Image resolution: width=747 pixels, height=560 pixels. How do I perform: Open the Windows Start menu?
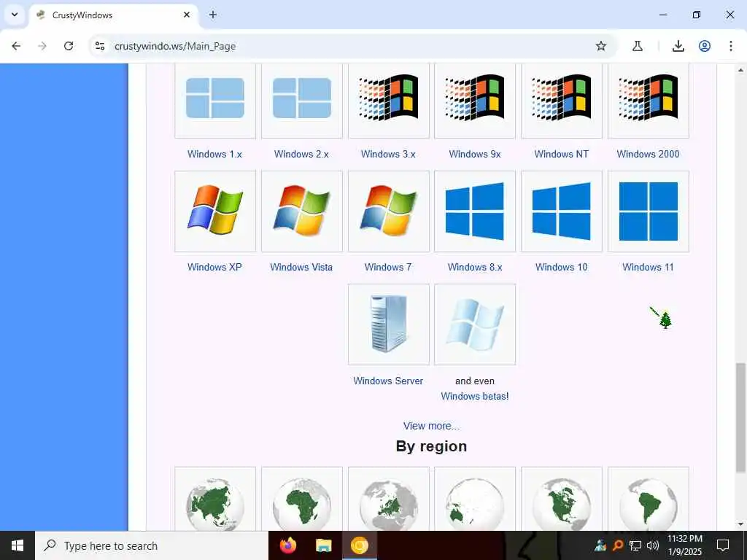click(x=18, y=545)
